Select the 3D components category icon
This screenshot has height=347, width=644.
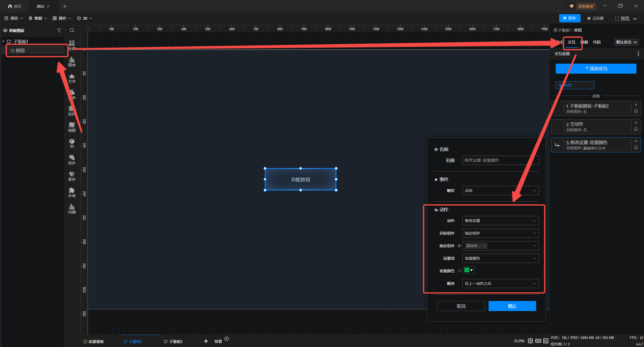point(72,143)
